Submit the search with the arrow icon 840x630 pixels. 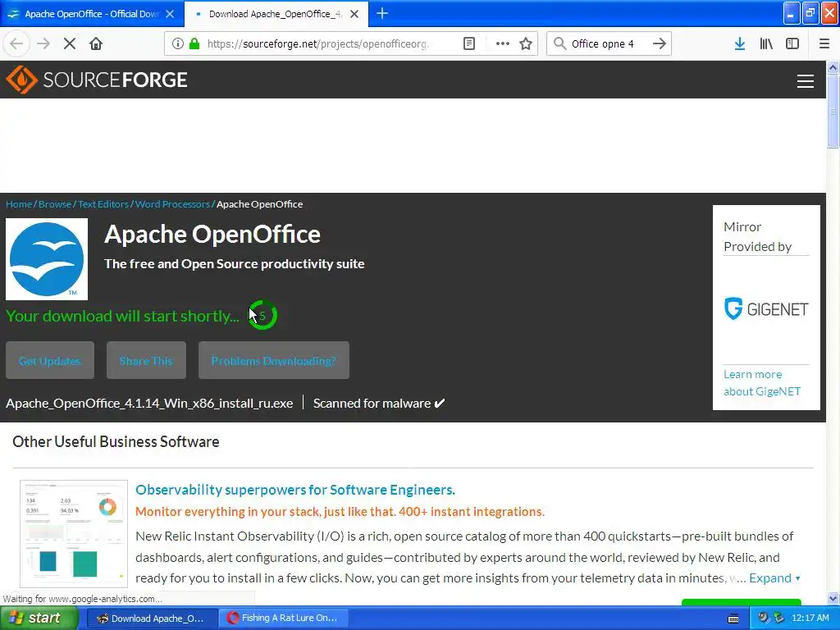660,43
